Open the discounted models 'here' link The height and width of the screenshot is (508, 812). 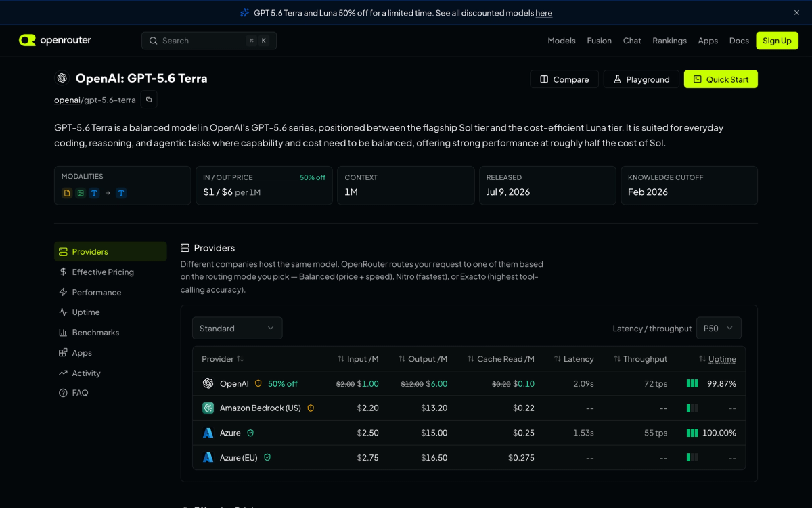pyautogui.click(x=543, y=13)
